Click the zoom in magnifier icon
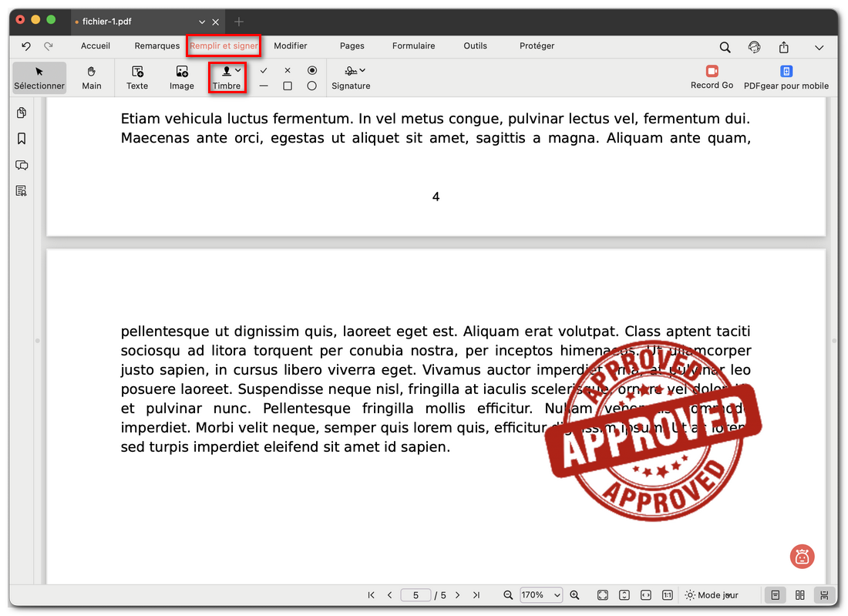848x616 pixels. (574, 595)
